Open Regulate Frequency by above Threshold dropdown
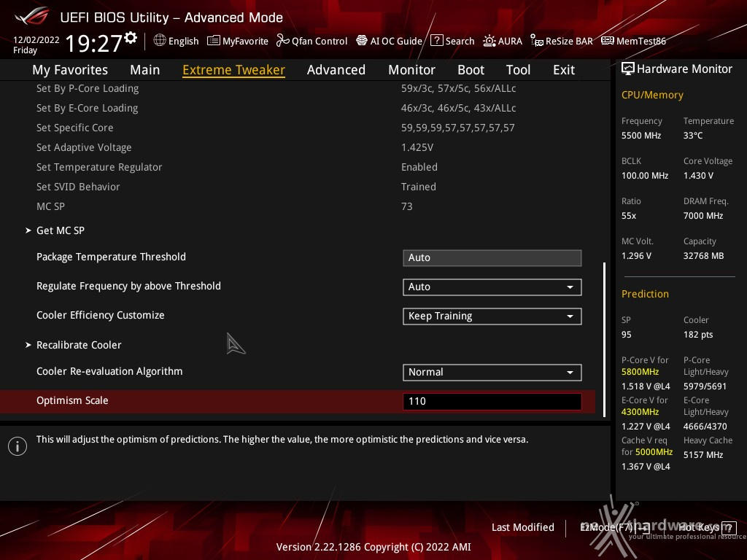747x560 pixels. (x=492, y=287)
